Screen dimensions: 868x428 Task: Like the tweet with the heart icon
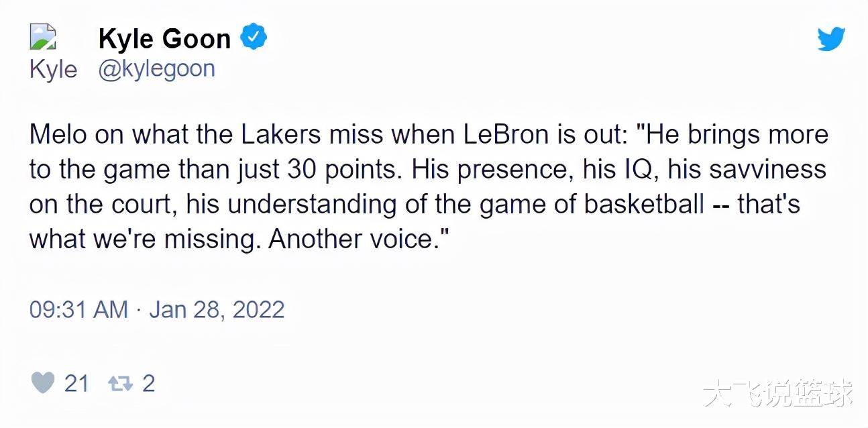click(42, 383)
